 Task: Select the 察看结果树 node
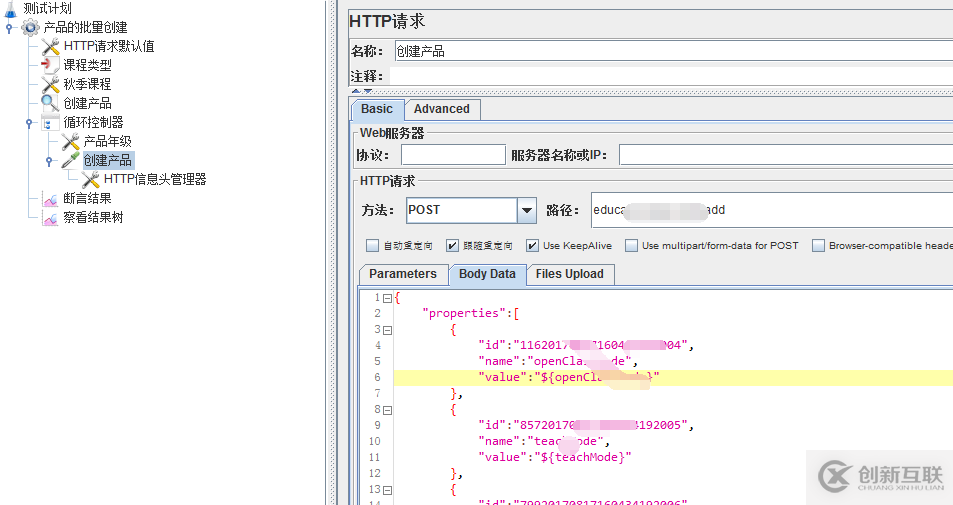tap(93, 217)
